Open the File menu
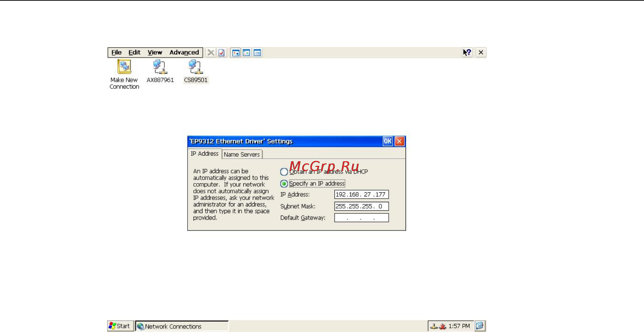This screenshot has height=332, width=644. coord(116,53)
